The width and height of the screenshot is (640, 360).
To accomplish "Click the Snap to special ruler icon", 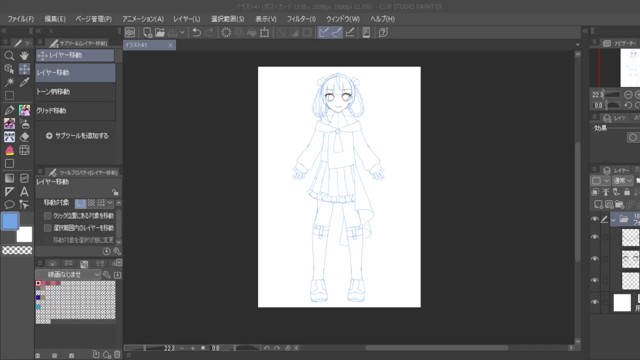I will (337, 33).
